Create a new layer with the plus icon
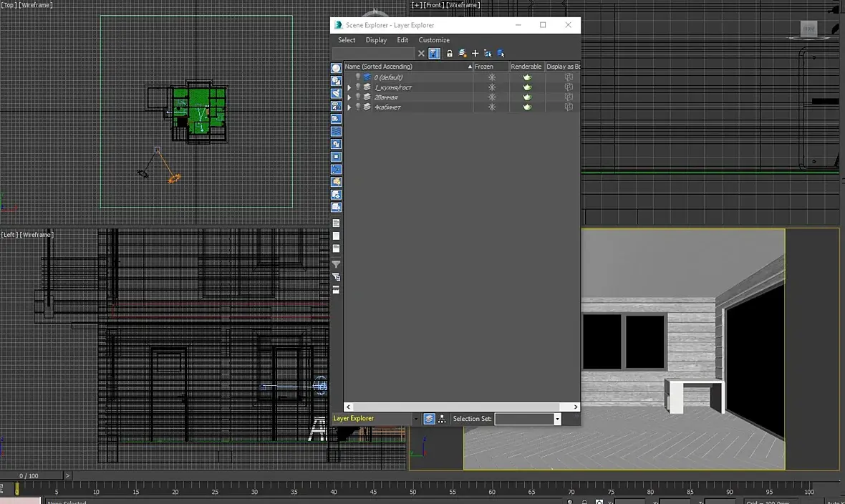 pos(475,54)
